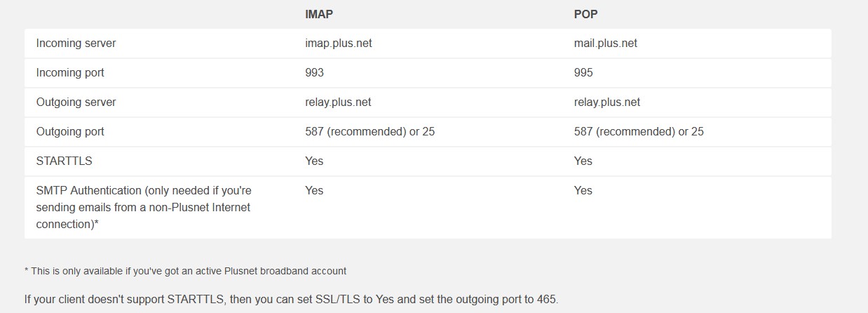Image resolution: width=868 pixels, height=313 pixels.
Task: Select the SMTP Authentication row label
Action: 144,207
